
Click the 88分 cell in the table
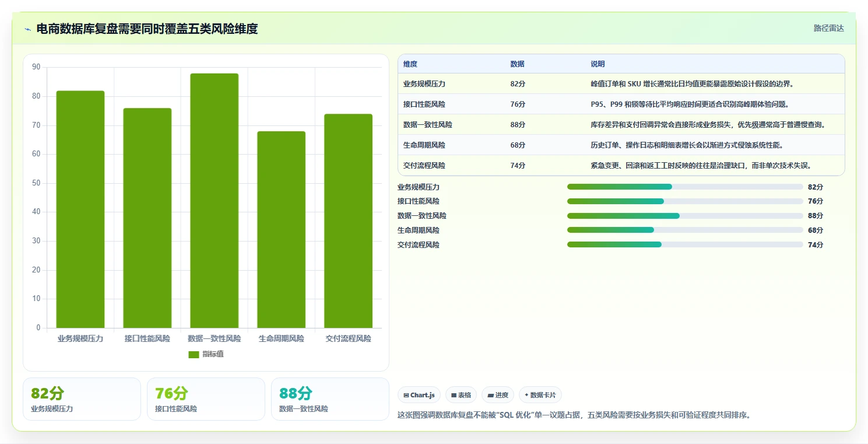coord(518,125)
